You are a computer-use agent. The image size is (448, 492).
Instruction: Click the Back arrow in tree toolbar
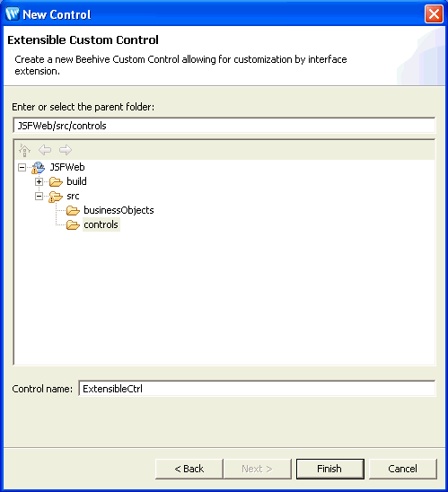(x=45, y=150)
